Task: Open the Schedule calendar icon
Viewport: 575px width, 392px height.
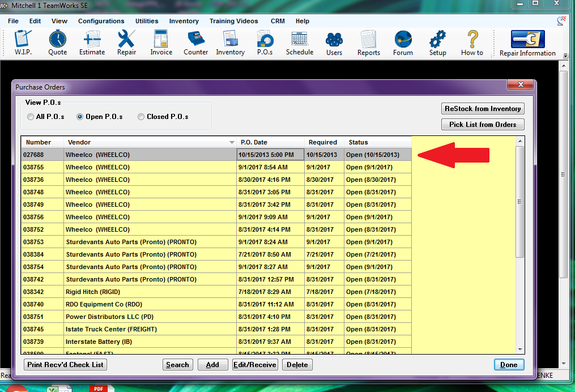Action: [x=300, y=42]
